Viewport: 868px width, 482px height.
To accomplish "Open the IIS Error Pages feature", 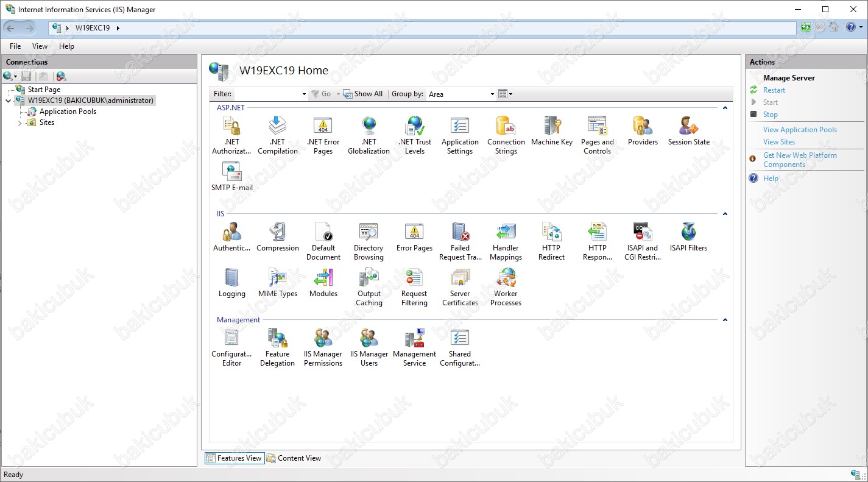I will click(414, 237).
